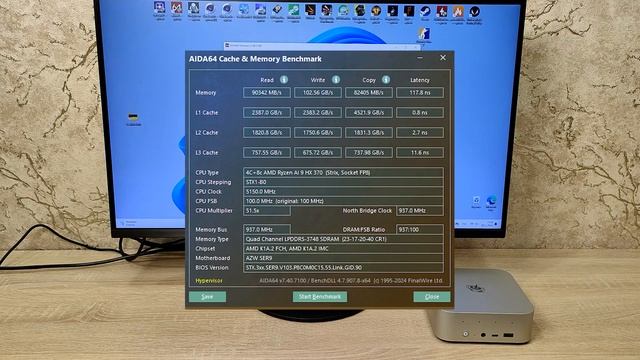Click CPU Clock field 5150.0 MHz
Screen dimensions: 640x360
click(x=343, y=191)
